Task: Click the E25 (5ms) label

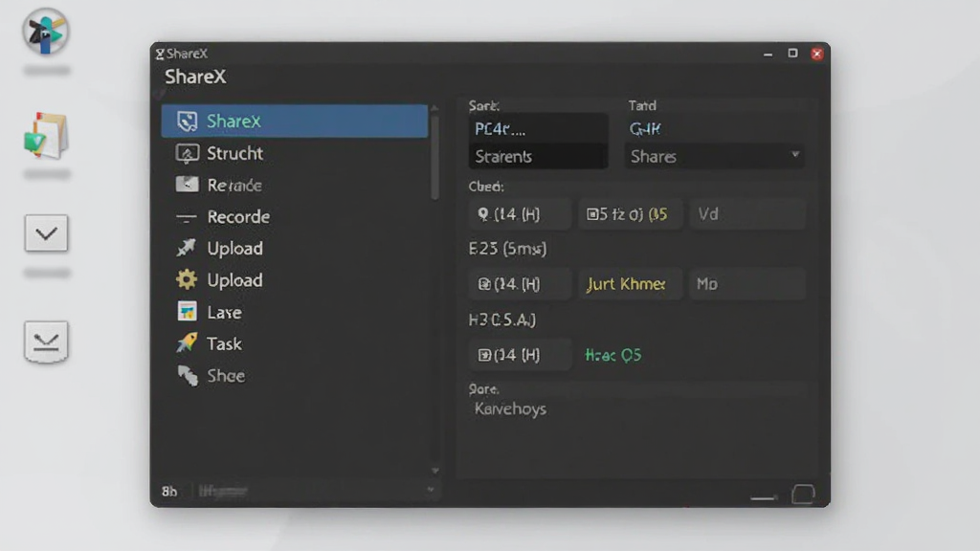Action: pyautogui.click(x=507, y=249)
